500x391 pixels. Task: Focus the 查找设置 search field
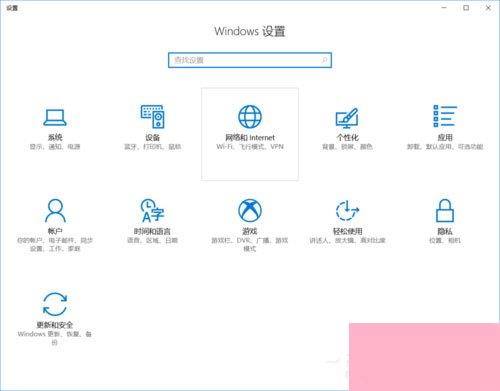click(250, 60)
